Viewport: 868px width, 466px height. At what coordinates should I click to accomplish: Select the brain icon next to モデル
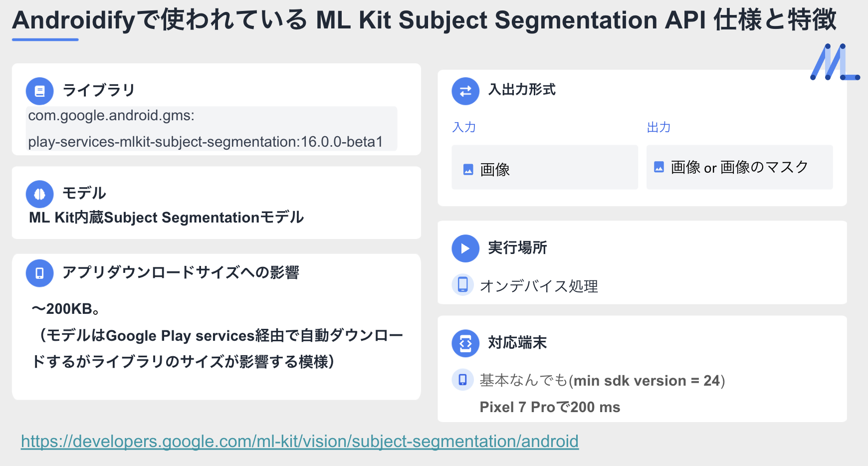(39, 194)
